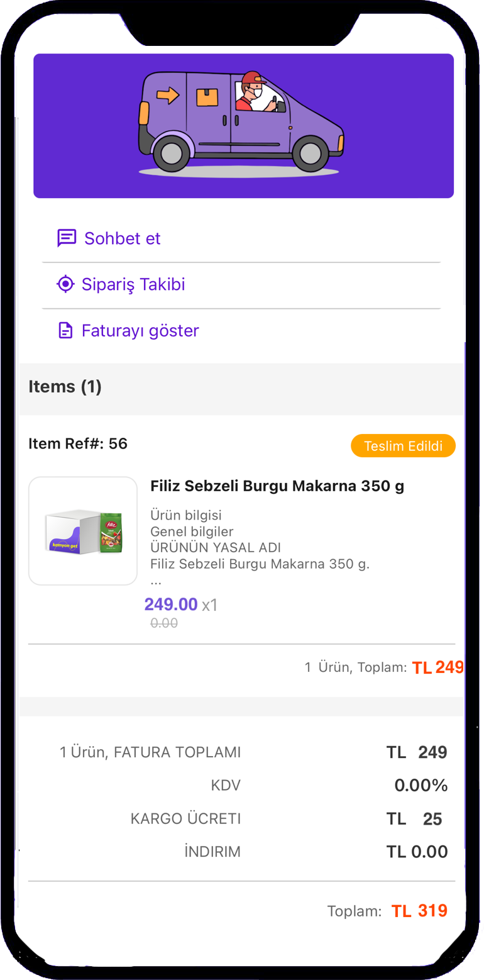This screenshot has height=980, width=484.
Task: Tap the invoice document icon
Action: coord(65,331)
